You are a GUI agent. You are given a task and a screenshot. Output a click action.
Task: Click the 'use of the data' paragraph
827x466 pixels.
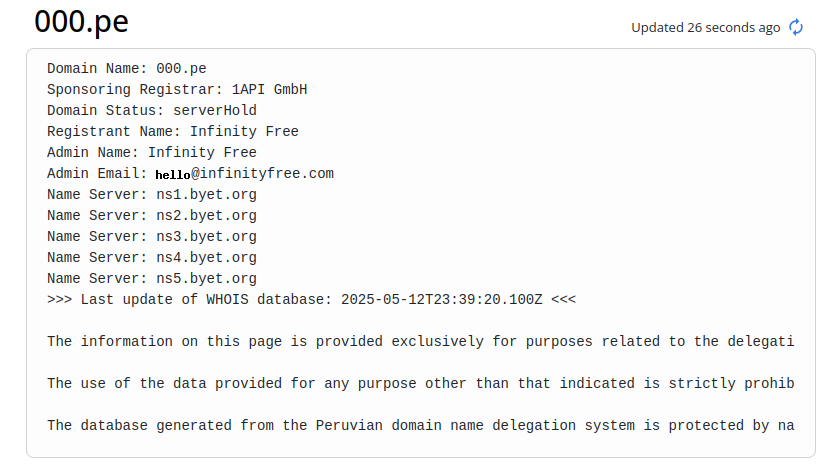[x=420, y=384]
